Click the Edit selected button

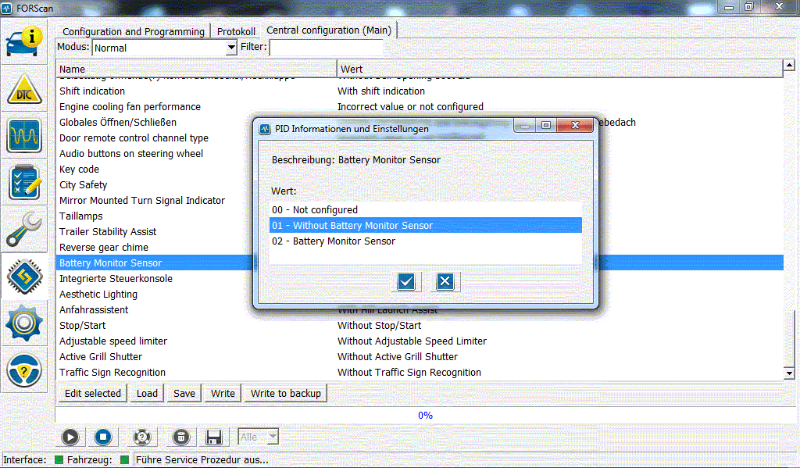93,393
